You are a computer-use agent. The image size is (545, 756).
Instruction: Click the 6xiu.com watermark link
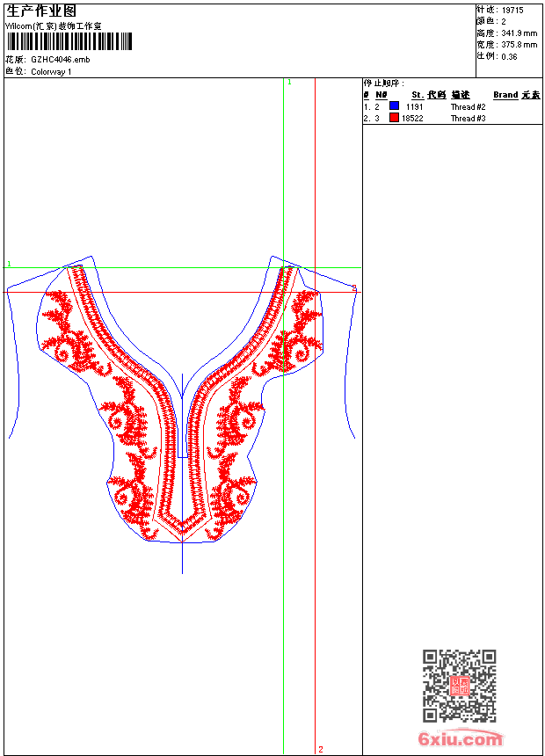[460, 738]
